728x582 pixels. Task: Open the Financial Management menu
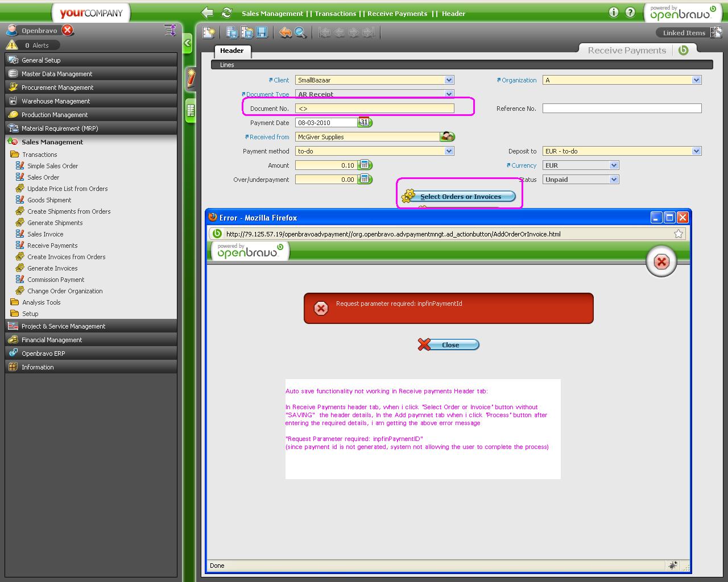point(52,340)
